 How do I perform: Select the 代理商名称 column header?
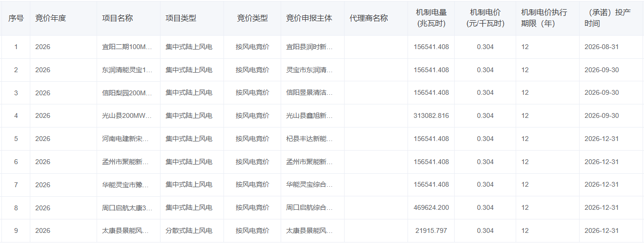pyautogui.click(x=369, y=18)
